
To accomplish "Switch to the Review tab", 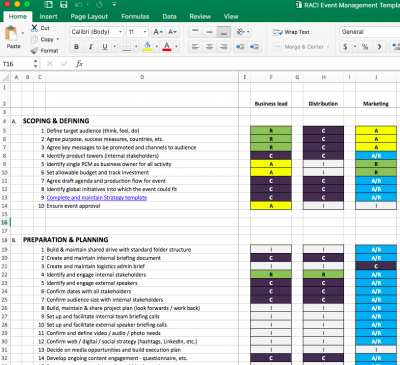I will (x=200, y=17).
